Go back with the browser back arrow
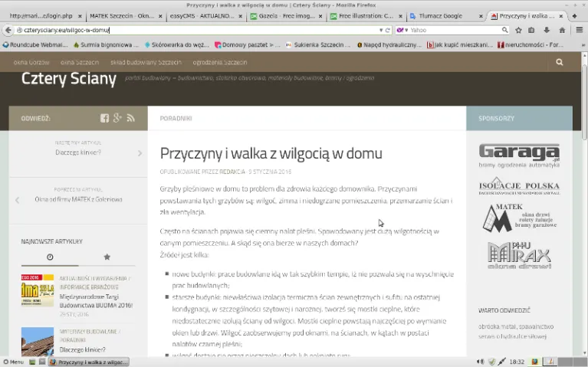588x367 pixels. click(x=8, y=30)
